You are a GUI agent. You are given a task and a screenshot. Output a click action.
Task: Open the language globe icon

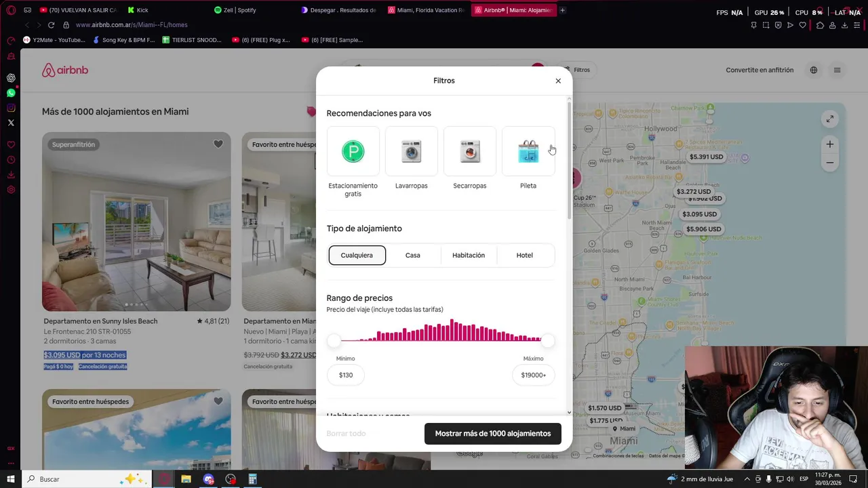[814, 70]
